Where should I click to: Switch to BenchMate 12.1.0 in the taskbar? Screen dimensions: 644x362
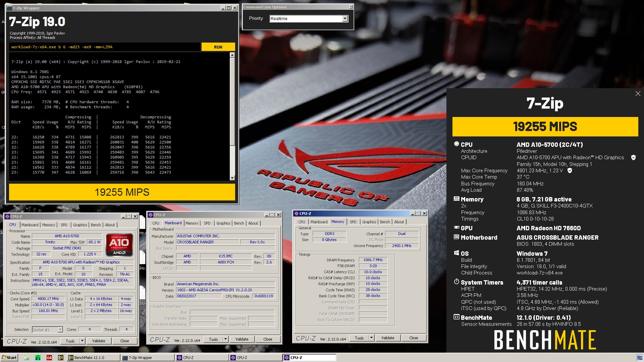click(x=93, y=358)
